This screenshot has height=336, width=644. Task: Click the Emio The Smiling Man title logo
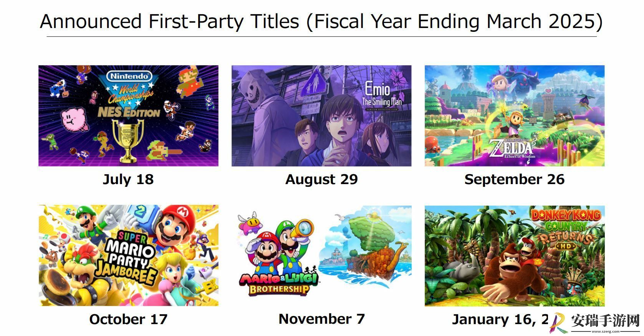point(382,95)
